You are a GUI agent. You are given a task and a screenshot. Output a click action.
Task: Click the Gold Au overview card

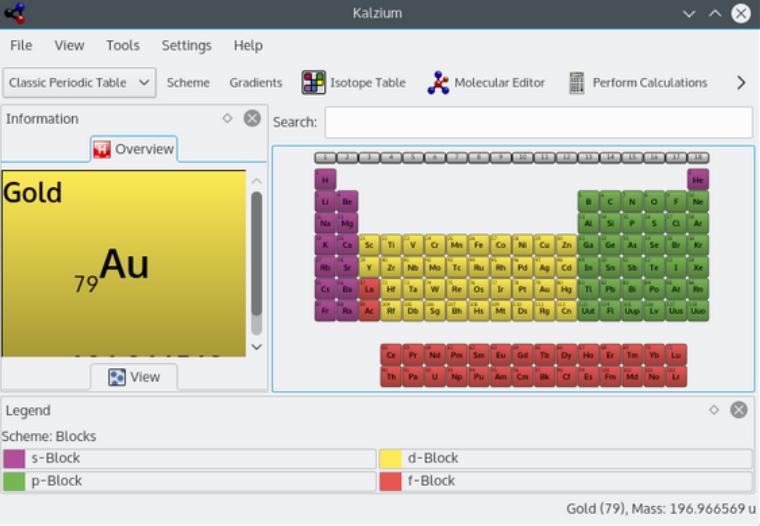tap(124, 263)
